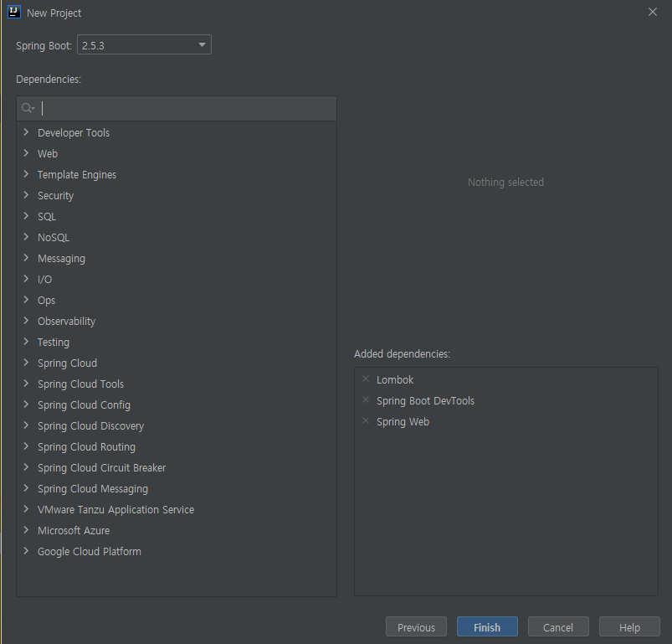Expand the Template Engines category
The image size is (672, 644).
tap(26, 174)
